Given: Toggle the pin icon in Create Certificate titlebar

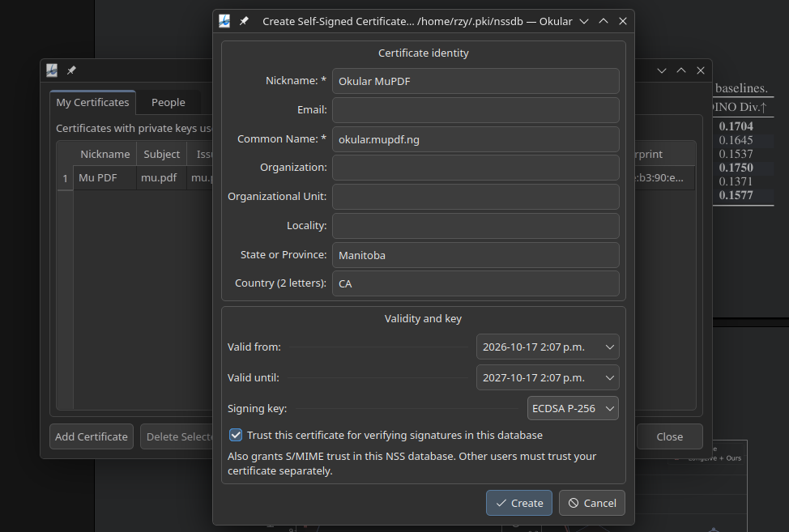Looking at the screenshot, I should pyautogui.click(x=244, y=21).
